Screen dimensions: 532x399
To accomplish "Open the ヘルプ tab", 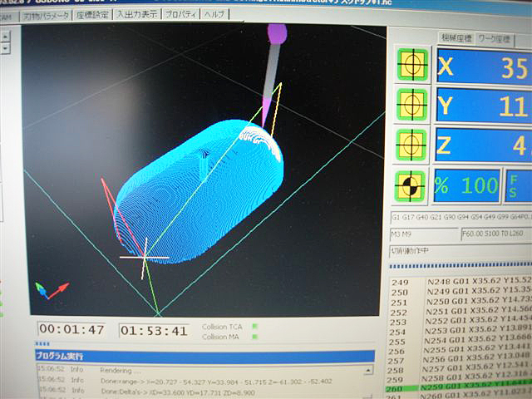I will coord(214,14).
